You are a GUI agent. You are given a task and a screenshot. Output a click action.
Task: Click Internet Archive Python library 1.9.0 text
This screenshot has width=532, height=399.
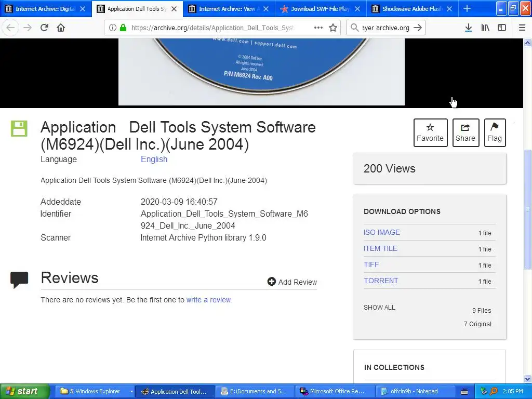coord(204,237)
